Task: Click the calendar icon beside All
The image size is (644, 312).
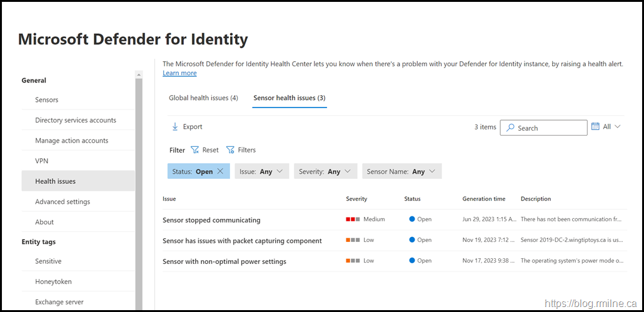Action: point(595,126)
